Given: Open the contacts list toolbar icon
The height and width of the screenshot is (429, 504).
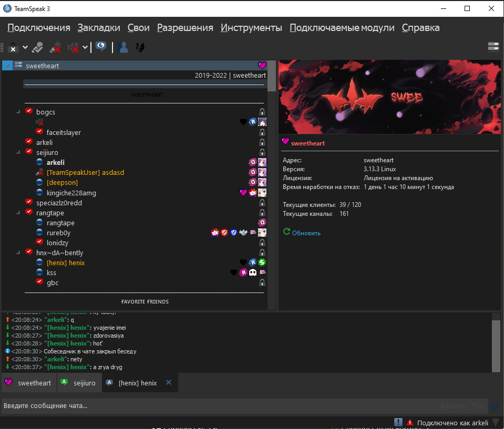Looking at the screenshot, I should point(124,48).
